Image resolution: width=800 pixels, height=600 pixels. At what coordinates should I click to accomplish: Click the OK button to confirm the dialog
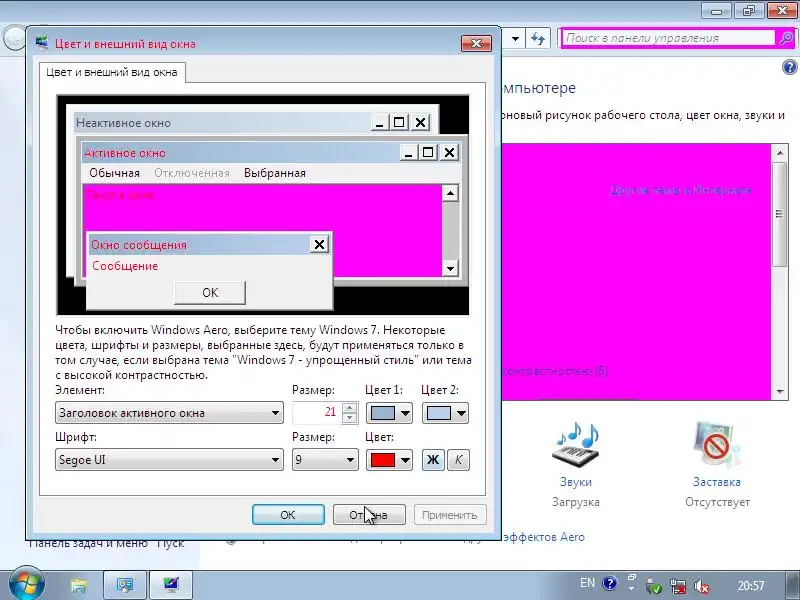pyautogui.click(x=288, y=515)
